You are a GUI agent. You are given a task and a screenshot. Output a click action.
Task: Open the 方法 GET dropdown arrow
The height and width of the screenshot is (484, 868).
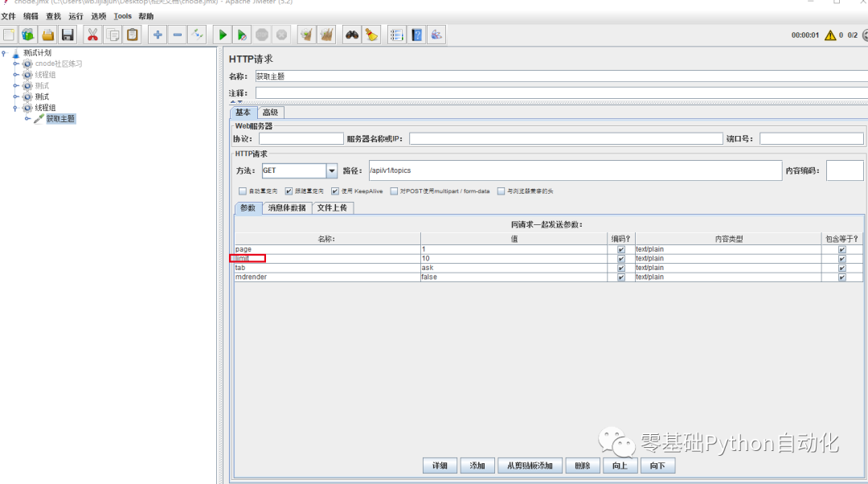[x=332, y=170]
